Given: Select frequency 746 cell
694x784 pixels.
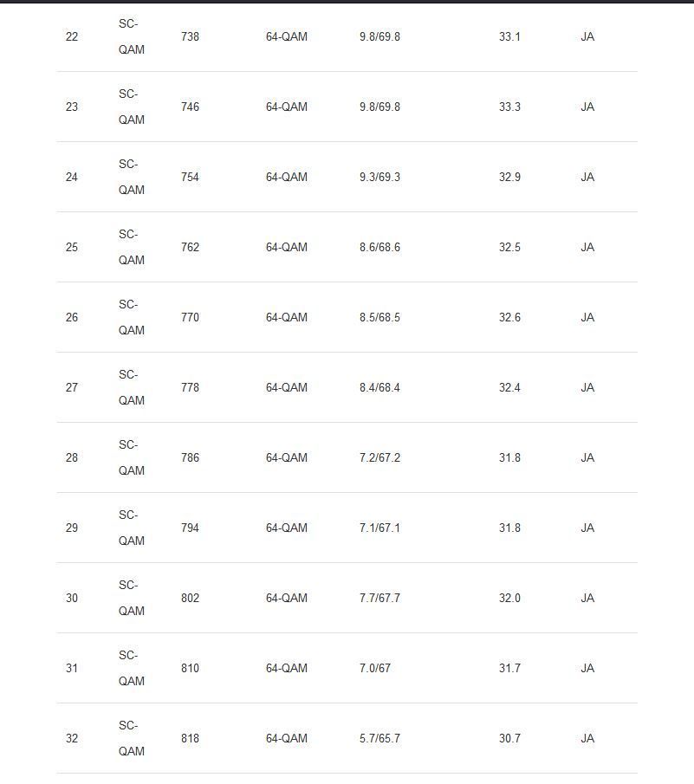Looking at the screenshot, I should click(190, 107).
